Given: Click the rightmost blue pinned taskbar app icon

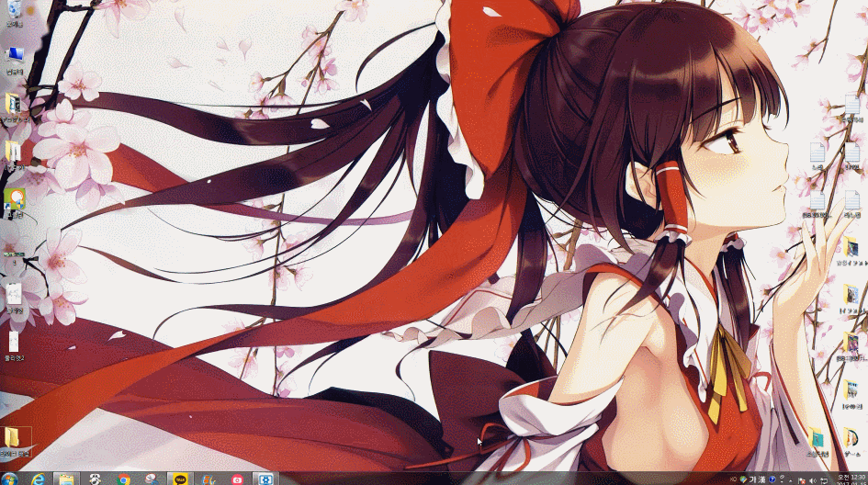Looking at the screenshot, I should click(x=265, y=479).
